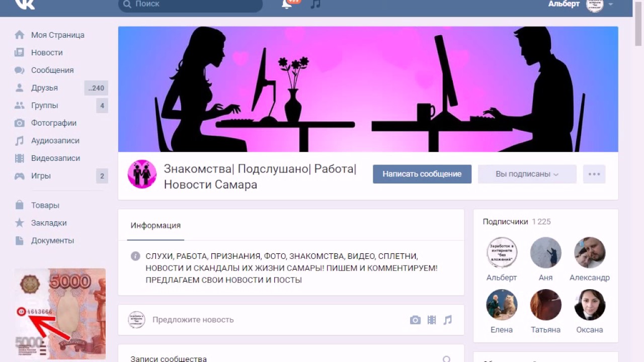
Task: Open Моя Страница in sidebar
Action: (58, 35)
